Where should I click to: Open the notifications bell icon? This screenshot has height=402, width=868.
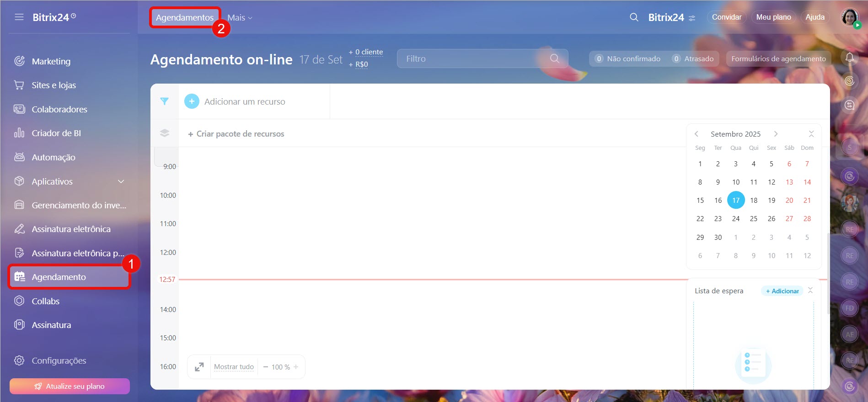click(x=849, y=58)
